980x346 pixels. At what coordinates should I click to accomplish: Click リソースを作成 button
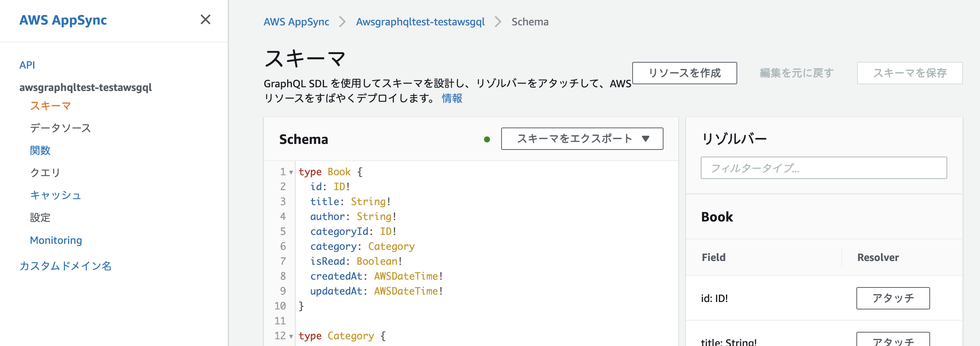684,73
